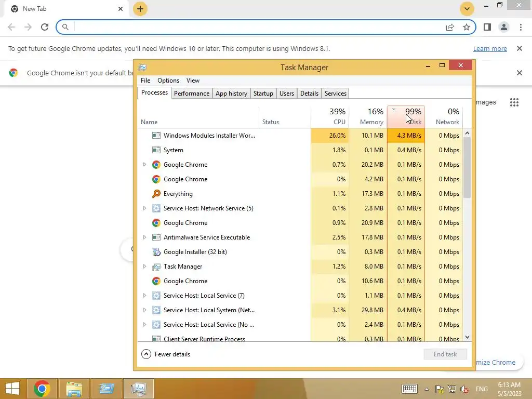Click Chrome icon in the 20.9 MB row
Image resolution: width=532 pixels, height=399 pixels.
coord(156,223)
